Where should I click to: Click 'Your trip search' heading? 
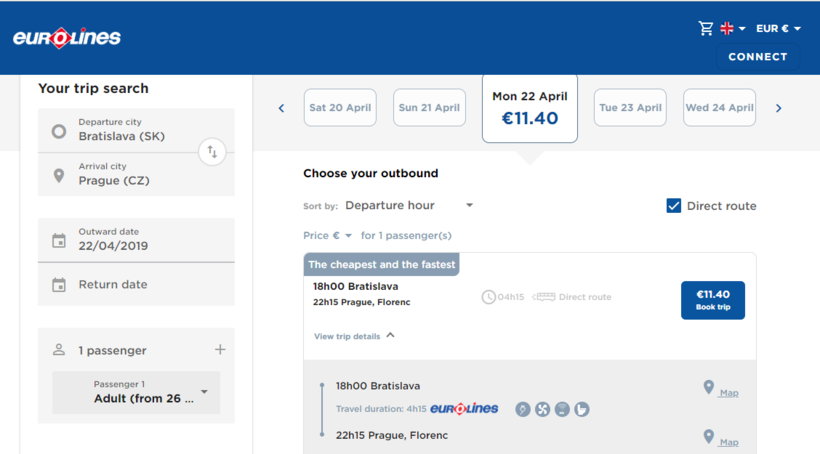coord(94,88)
